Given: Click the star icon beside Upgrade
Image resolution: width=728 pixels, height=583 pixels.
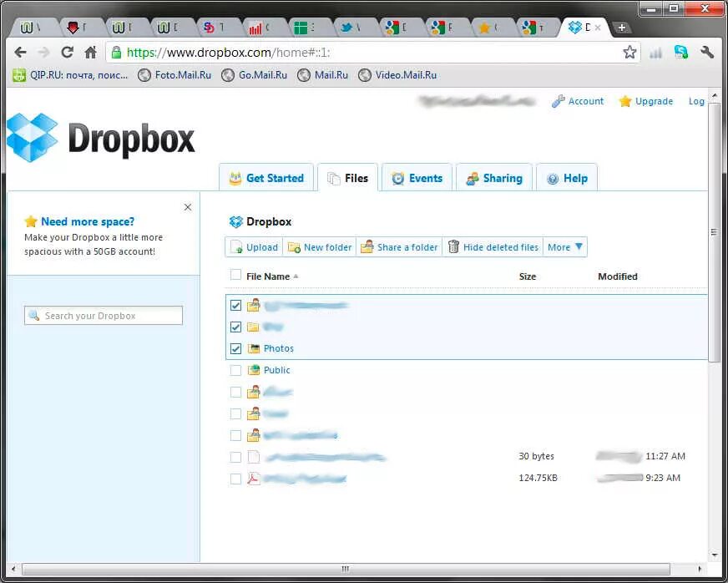Looking at the screenshot, I should click(625, 101).
